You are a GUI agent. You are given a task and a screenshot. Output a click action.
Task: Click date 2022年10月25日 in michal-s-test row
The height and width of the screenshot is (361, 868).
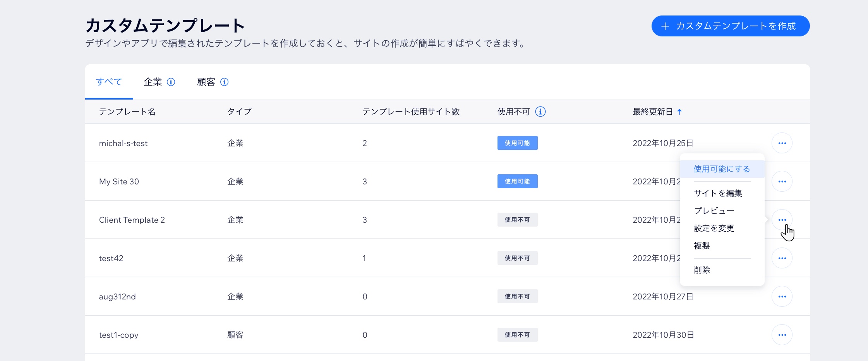click(x=663, y=143)
